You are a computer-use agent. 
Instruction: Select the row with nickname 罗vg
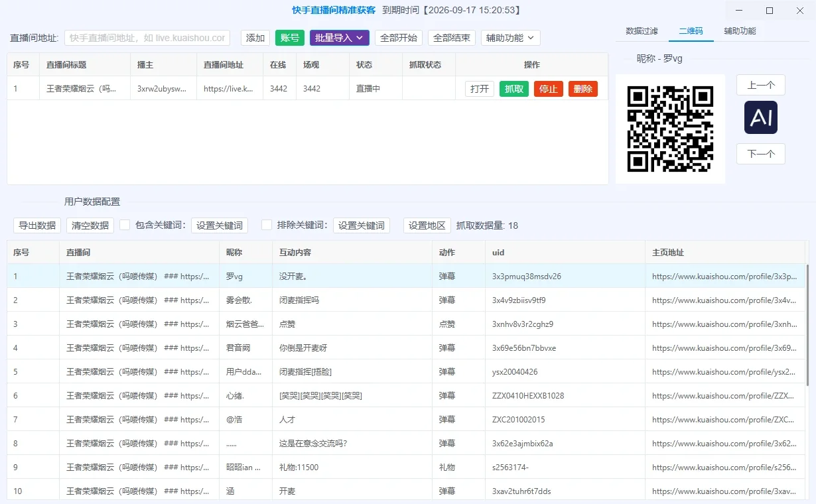tap(406, 276)
